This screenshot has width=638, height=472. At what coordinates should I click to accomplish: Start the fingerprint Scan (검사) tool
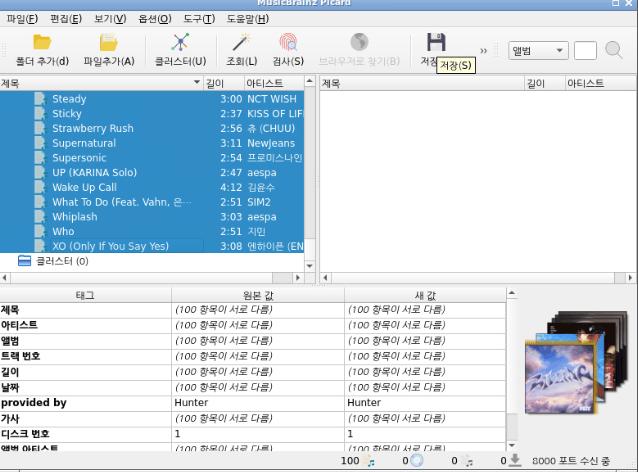288,43
